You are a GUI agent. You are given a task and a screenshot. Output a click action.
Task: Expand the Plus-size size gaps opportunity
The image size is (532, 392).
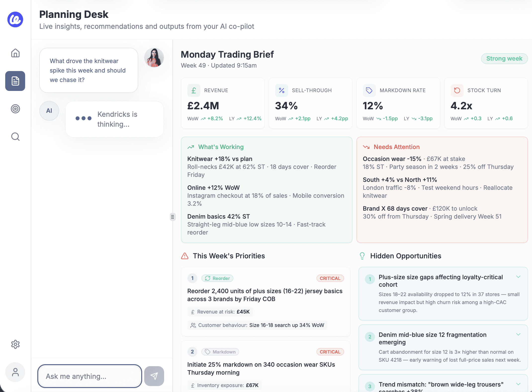518,277
